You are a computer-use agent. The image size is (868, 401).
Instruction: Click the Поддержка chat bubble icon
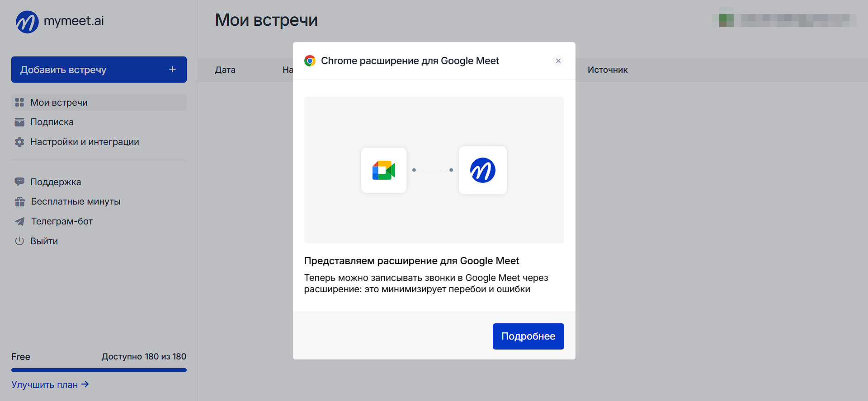(x=19, y=182)
